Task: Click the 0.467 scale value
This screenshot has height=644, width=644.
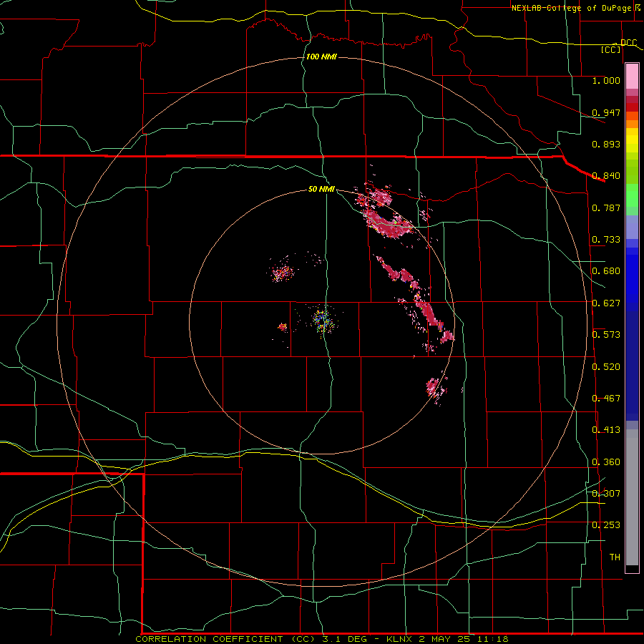Action: click(x=606, y=399)
